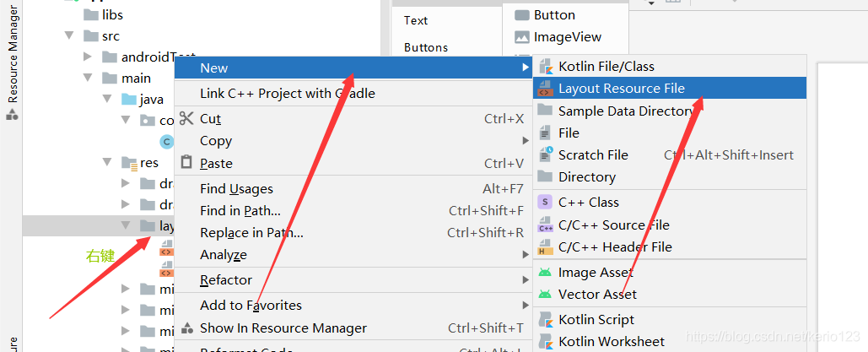Click the Scratch File clock icon
Viewport: 868px width, 352px height.
coord(545,154)
